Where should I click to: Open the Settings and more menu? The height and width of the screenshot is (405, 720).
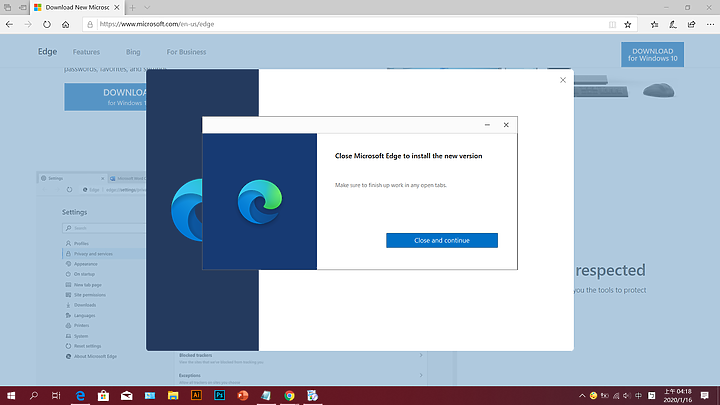pos(710,24)
